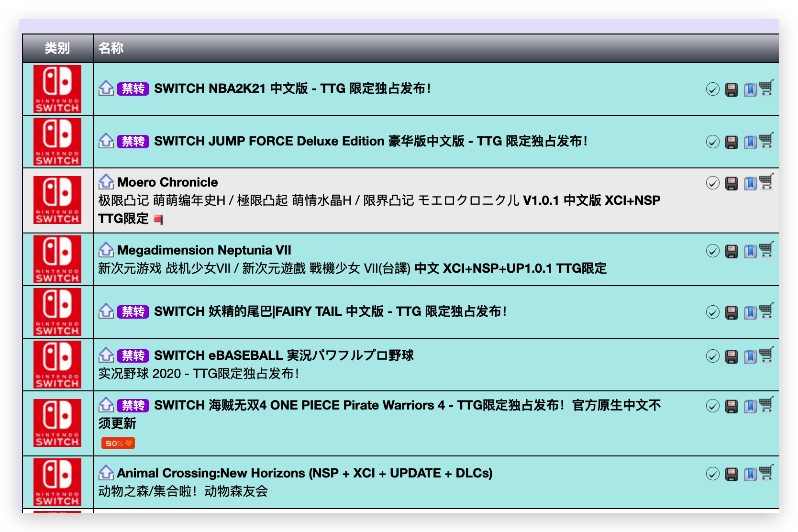
Task: Click cart icon for ONE PIECE Pirate Warriors 4
Action: click(766, 404)
